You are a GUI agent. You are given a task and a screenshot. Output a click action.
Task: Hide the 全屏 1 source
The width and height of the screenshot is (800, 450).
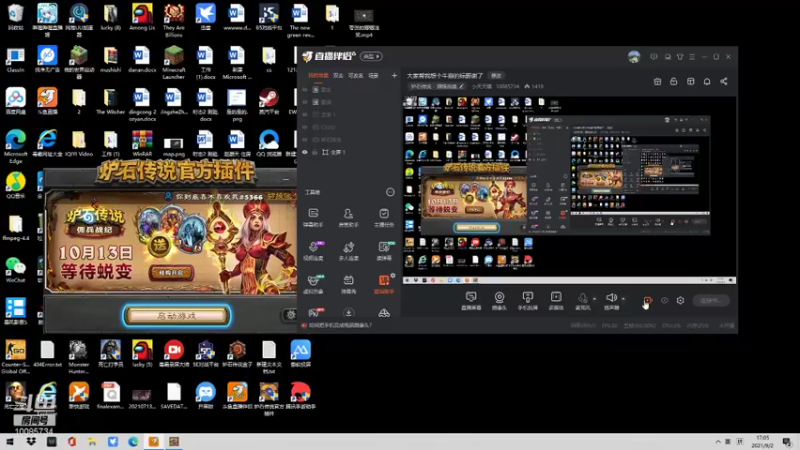point(305,152)
